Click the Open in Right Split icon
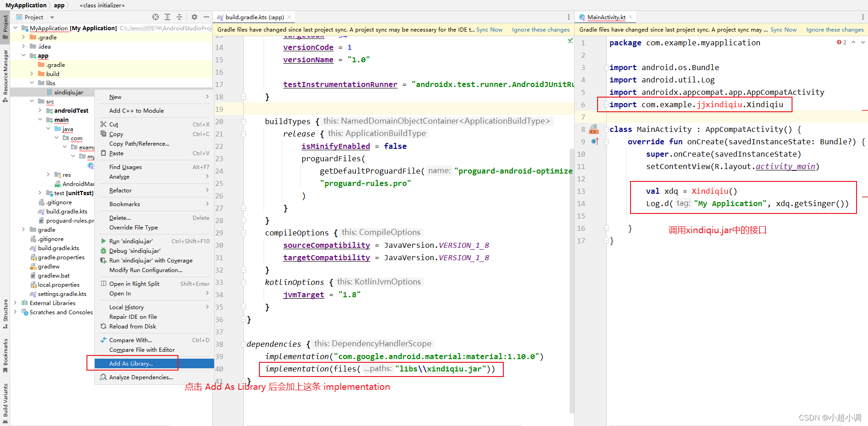Viewport: 868px width, 426px height. pyautogui.click(x=103, y=284)
